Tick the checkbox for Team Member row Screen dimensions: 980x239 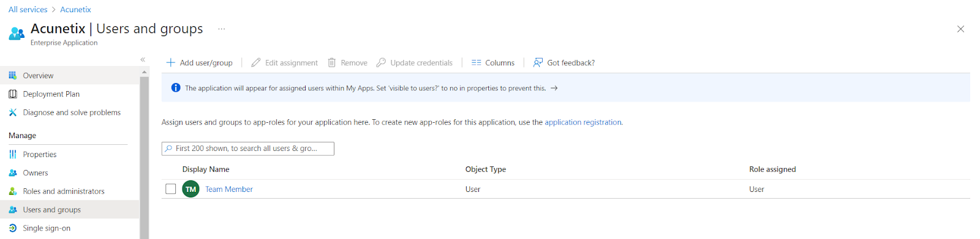[x=171, y=189]
